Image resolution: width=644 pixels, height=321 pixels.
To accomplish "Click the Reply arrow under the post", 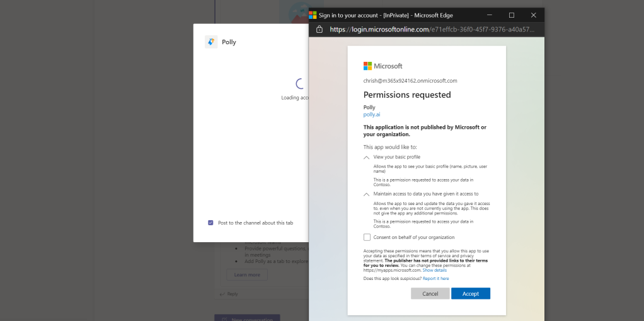I will point(222,294).
